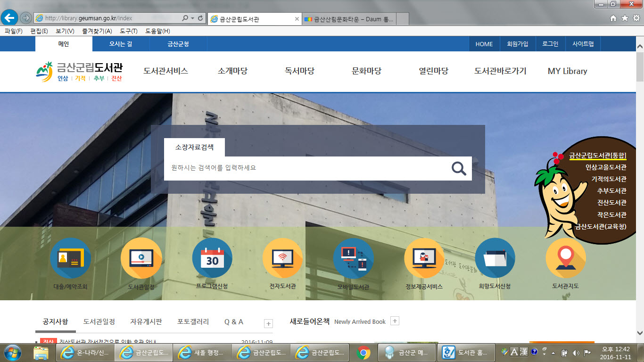Screen dimensions: 644x362
Task: Expand notices with the plus button
Action: pyautogui.click(x=268, y=323)
